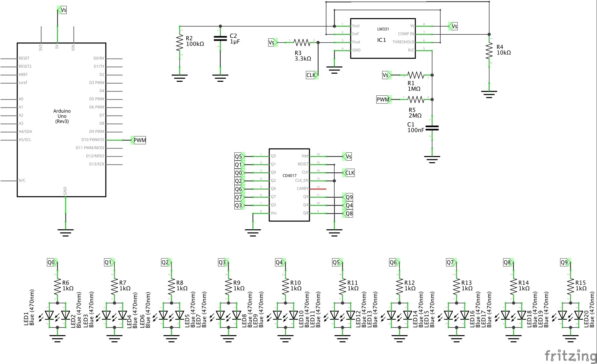Click the LM331 Fout pin label

356,42
